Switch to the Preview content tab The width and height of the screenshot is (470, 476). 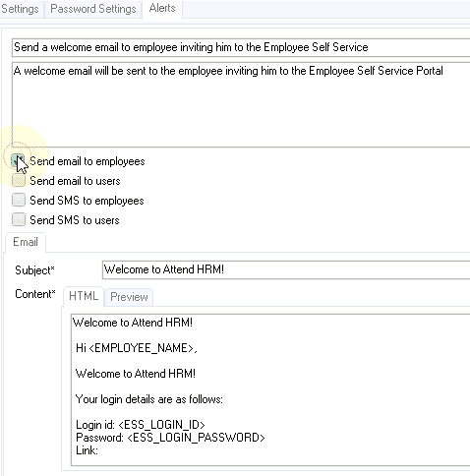point(129,297)
